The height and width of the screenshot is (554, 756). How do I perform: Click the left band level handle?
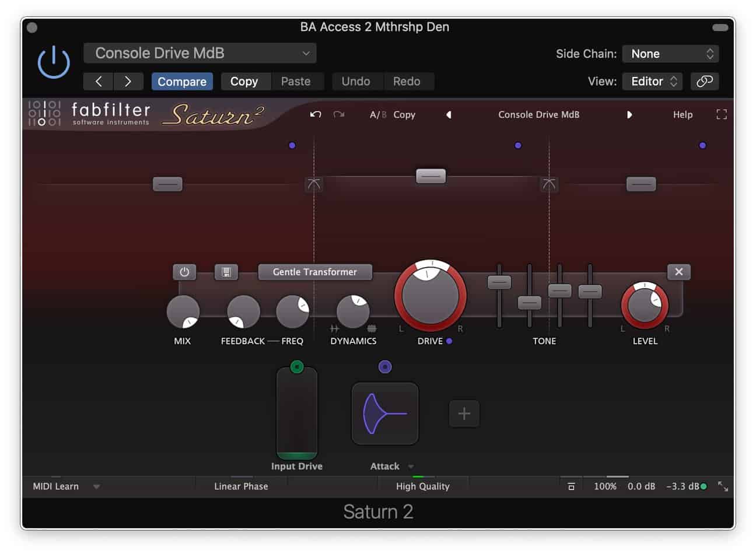pos(167,184)
